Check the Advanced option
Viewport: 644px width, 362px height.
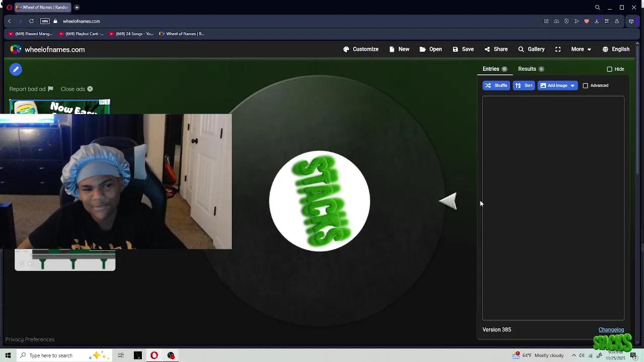click(x=585, y=85)
